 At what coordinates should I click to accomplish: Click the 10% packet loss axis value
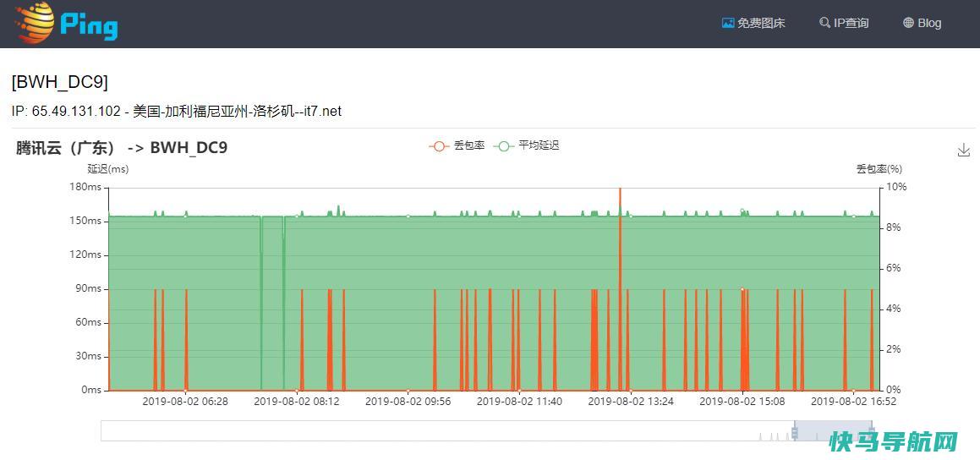[x=896, y=188]
